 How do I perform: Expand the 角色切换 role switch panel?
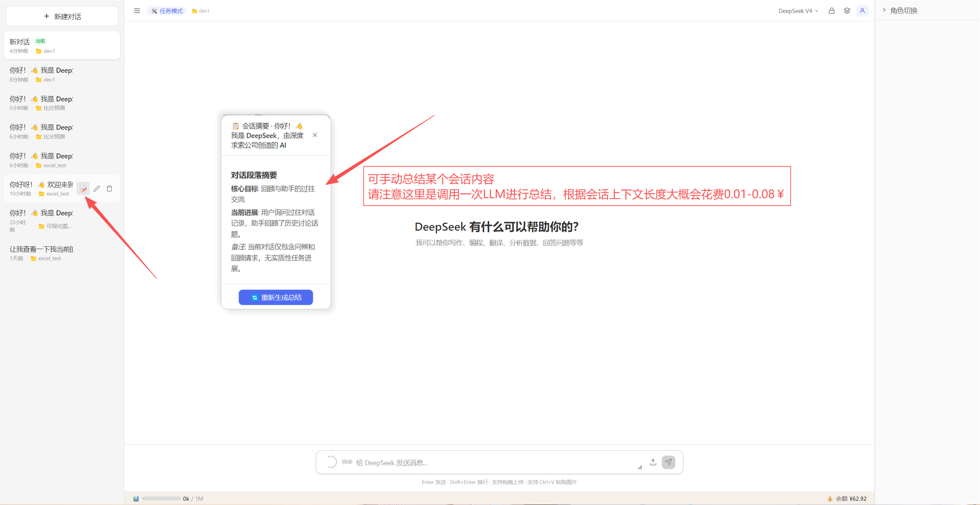[900, 10]
